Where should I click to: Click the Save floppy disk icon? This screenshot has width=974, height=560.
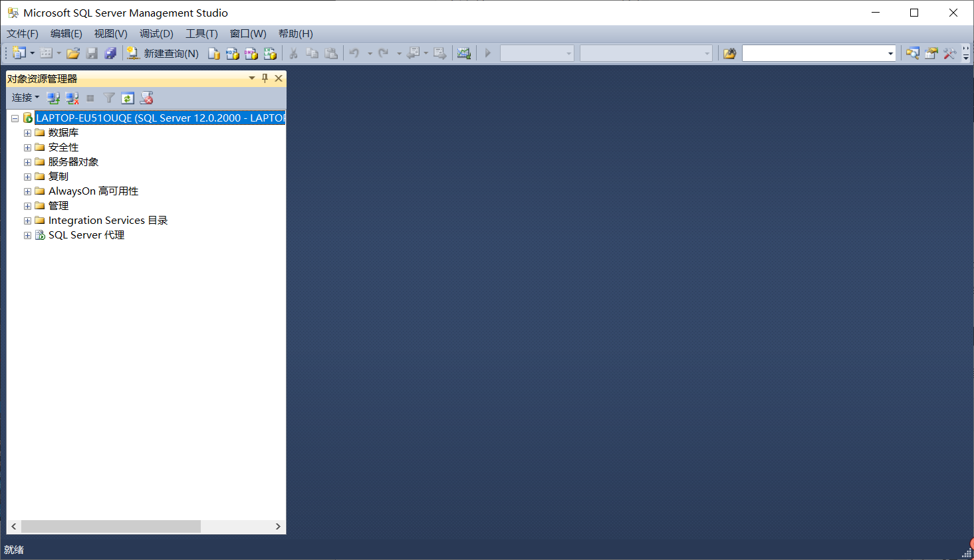[x=92, y=53]
